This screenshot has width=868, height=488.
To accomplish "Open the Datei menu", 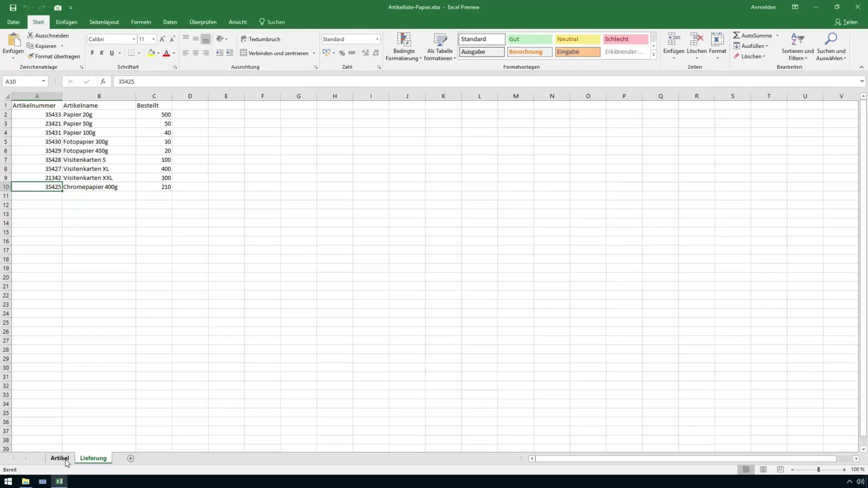I will pyautogui.click(x=13, y=22).
